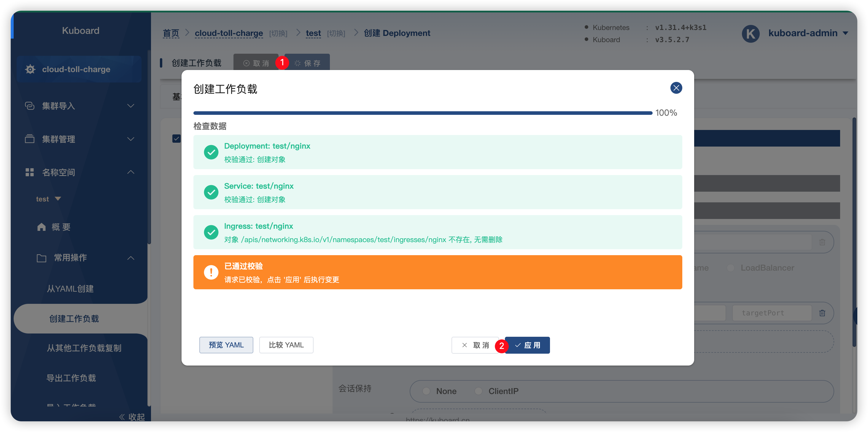868x432 pixels.
Task: Click the 常用操作 folder icon
Action: (41, 258)
